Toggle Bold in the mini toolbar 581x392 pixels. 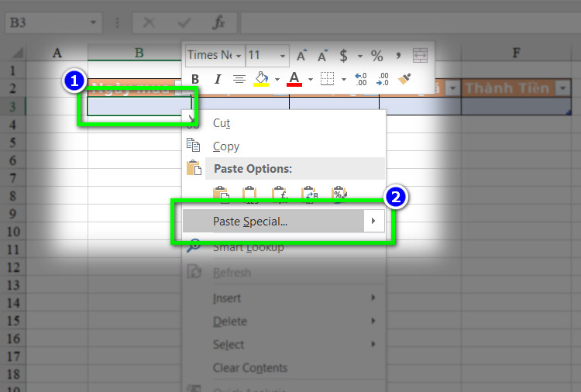(195, 79)
